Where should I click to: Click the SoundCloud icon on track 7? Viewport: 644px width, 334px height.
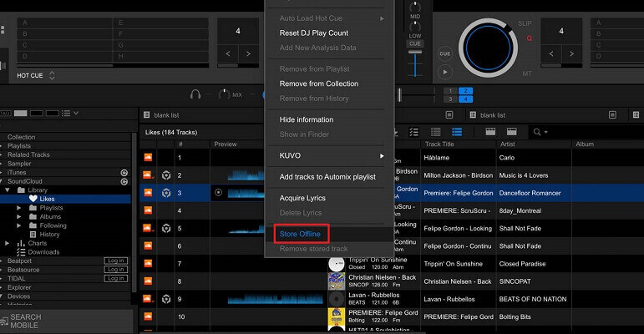point(148,263)
